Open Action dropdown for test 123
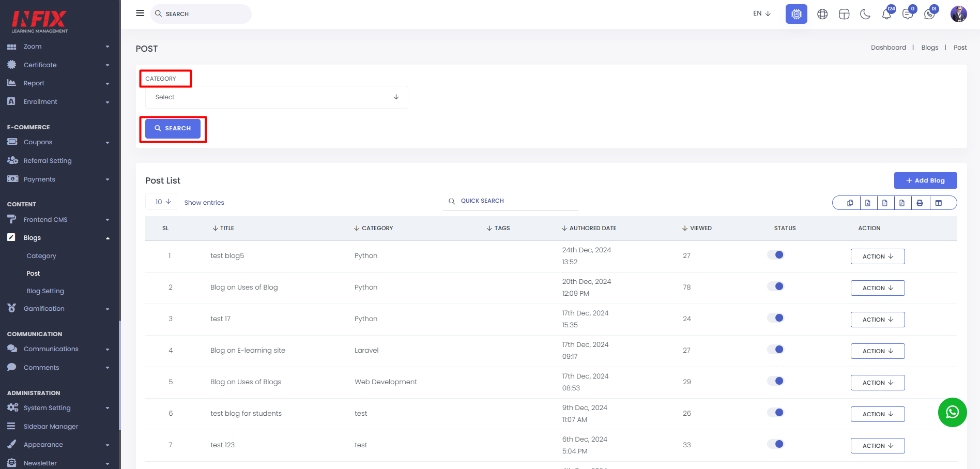The width and height of the screenshot is (980, 469). (x=878, y=446)
